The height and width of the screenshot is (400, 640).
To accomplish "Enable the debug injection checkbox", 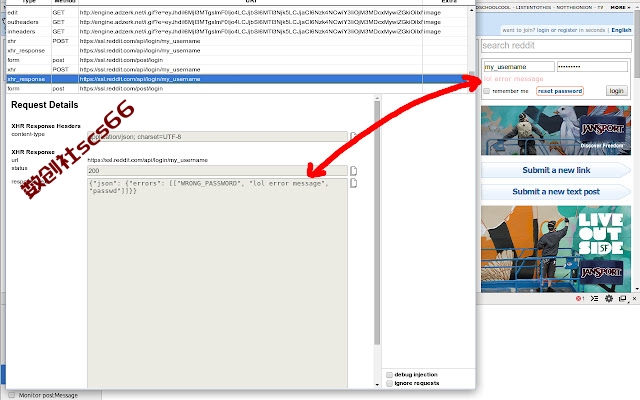I will pos(389,375).
